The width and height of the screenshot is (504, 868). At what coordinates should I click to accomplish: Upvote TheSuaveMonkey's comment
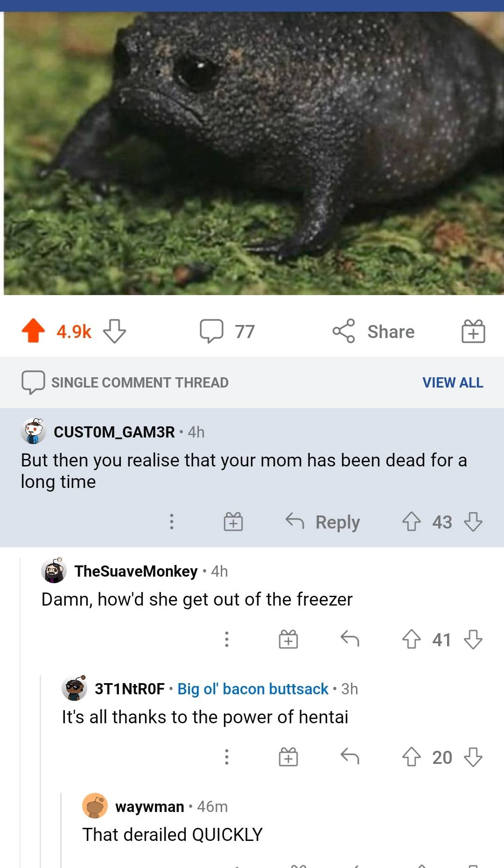[411, 639]
